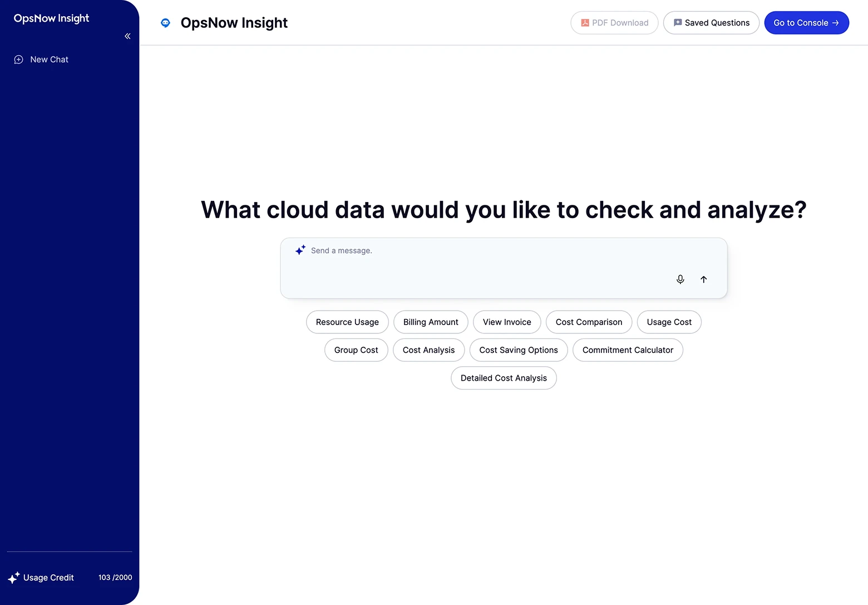Select the Commitment Calculator chip
The image size is (868, 605).
click(x=628, y=350)
